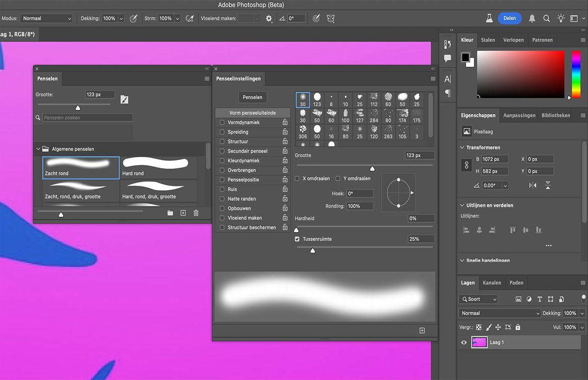Open the Verlopen tab
Screen dimensions: 588x380
[514, 40]
